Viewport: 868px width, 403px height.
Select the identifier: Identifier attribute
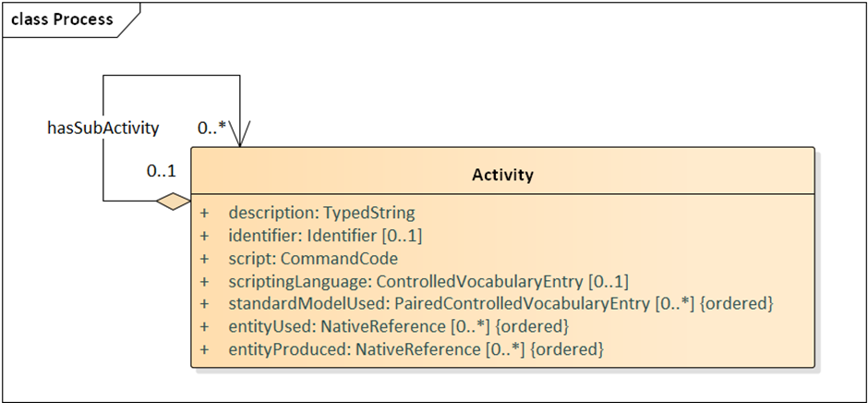[325, 236]
